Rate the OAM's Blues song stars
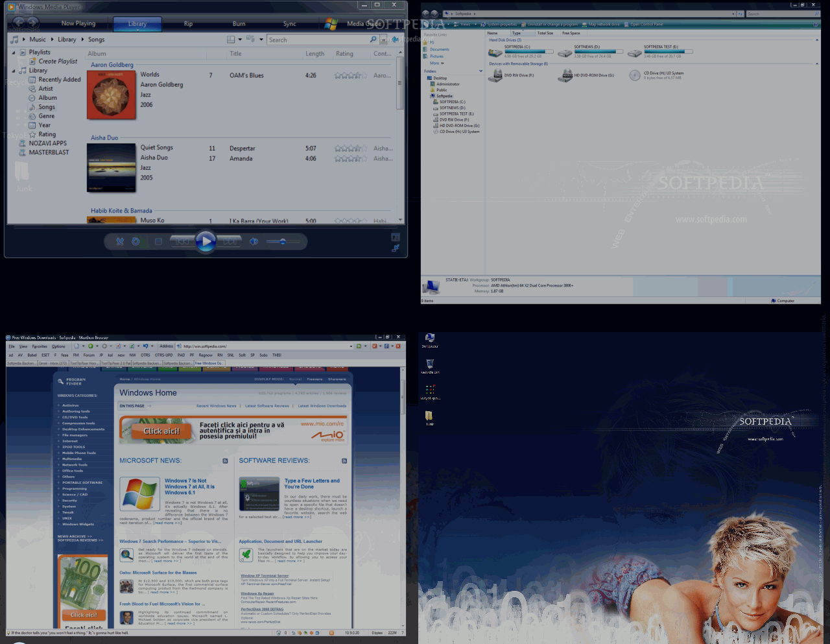The height and width of the screenshot is (644, 830). click(351, 75)
